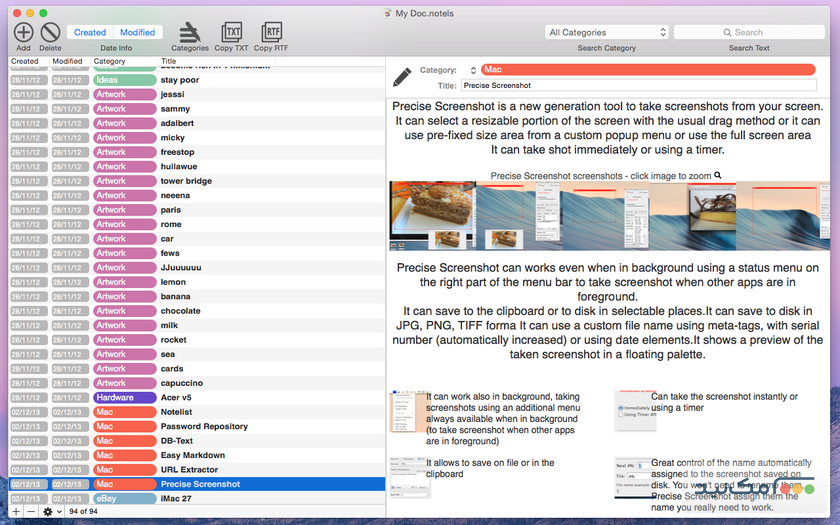Open the gear action menu in bottom bar
840x525 pixels.
[52, 511]
